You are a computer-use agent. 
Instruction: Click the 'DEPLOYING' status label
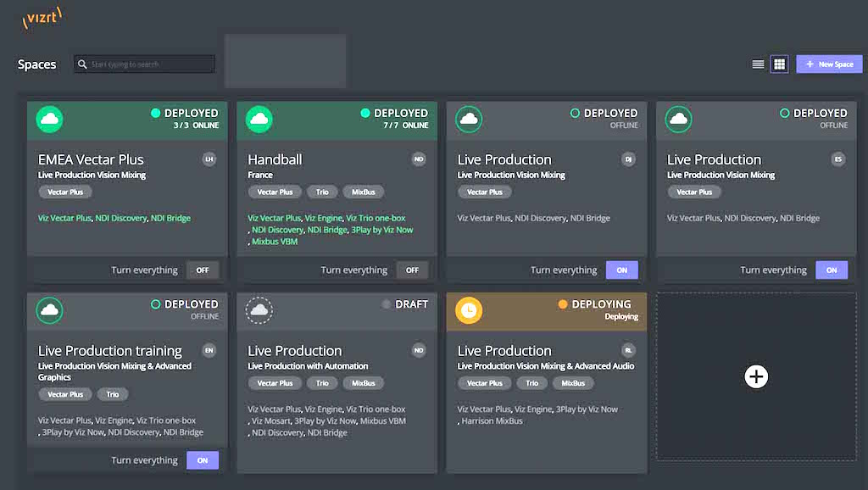(601, 304)
